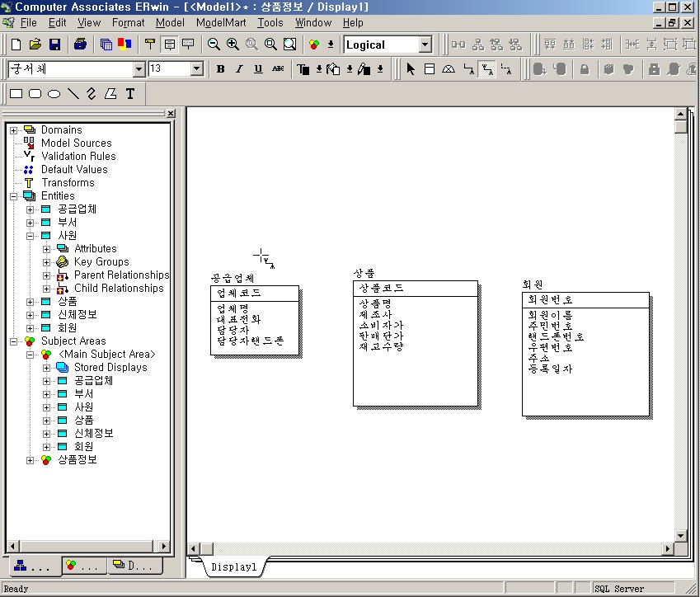This screenshot has height=597, width=700.
Task: Click the blue printer icon
Action: point(80,45)
